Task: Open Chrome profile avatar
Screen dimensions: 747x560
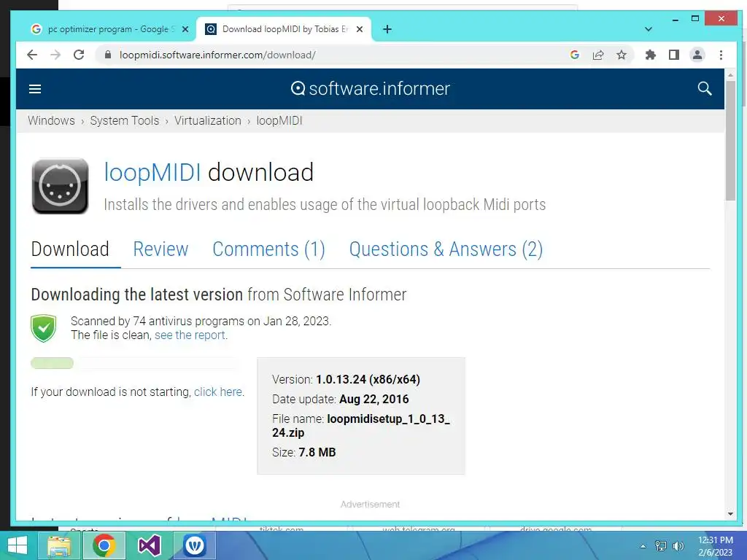Action: pos(697,55)
